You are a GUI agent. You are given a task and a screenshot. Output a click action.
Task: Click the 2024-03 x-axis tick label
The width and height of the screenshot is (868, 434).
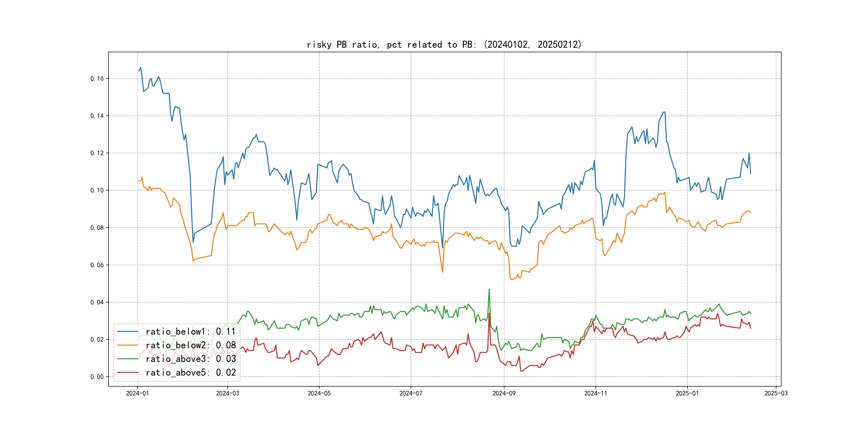(227, 393)
